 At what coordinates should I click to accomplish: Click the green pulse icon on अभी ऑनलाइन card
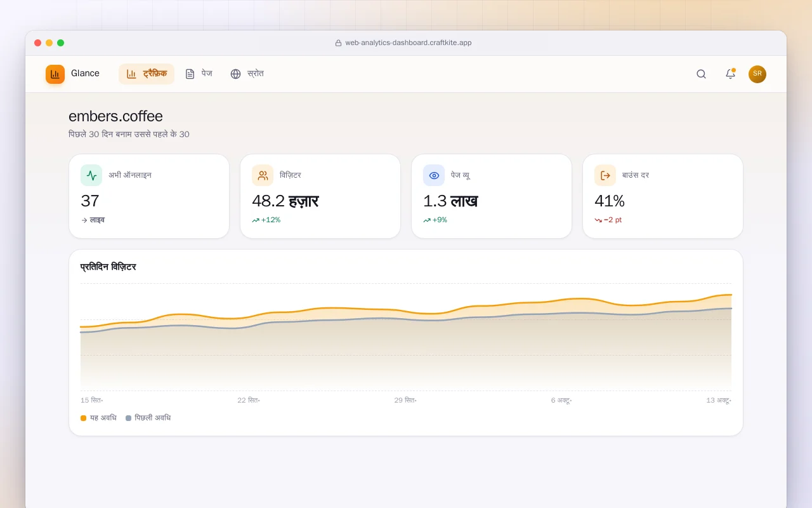pos(91,175)
